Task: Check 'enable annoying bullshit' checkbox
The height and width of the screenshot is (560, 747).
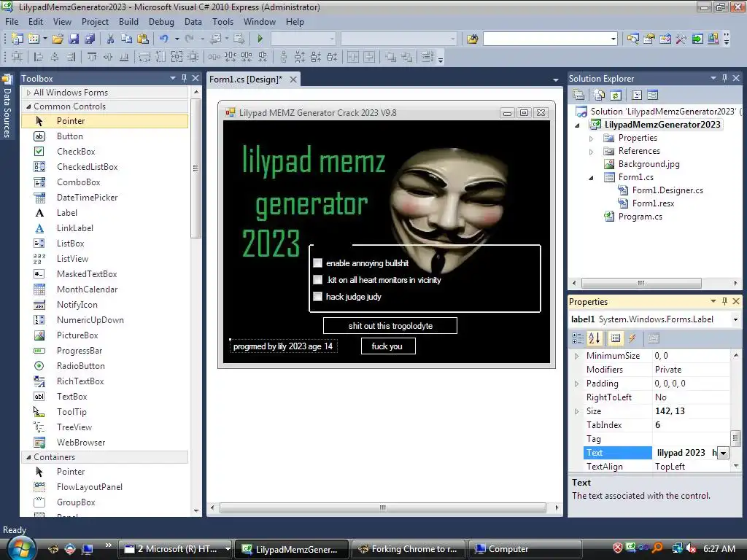Action: click(x=318, y=262)
